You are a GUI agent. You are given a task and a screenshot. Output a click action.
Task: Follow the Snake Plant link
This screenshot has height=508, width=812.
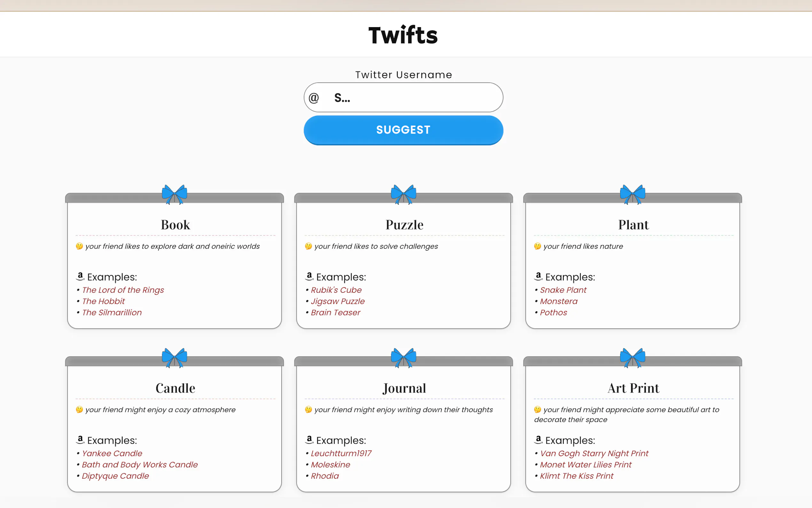click(x=563, y=290)
